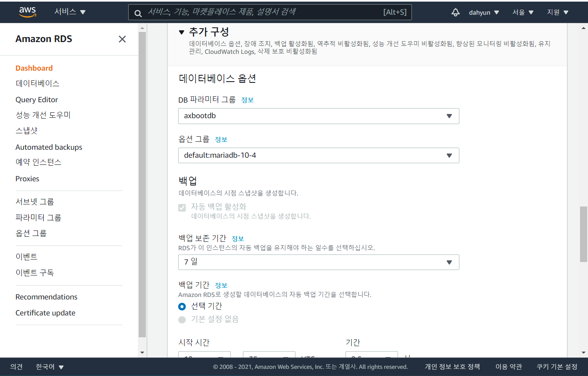Select 선택 기간 radio button
The image size is (588, 376).
click(182, 307)
